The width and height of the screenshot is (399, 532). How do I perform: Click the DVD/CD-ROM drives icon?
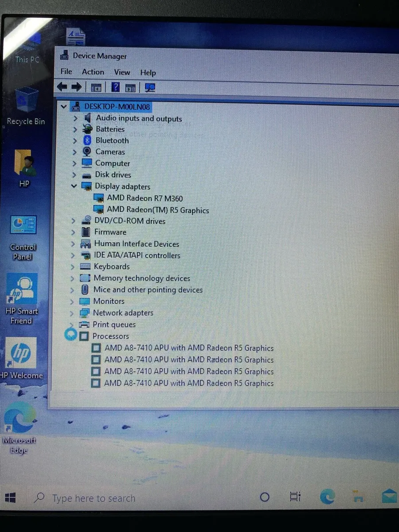[x=86, y=221]
